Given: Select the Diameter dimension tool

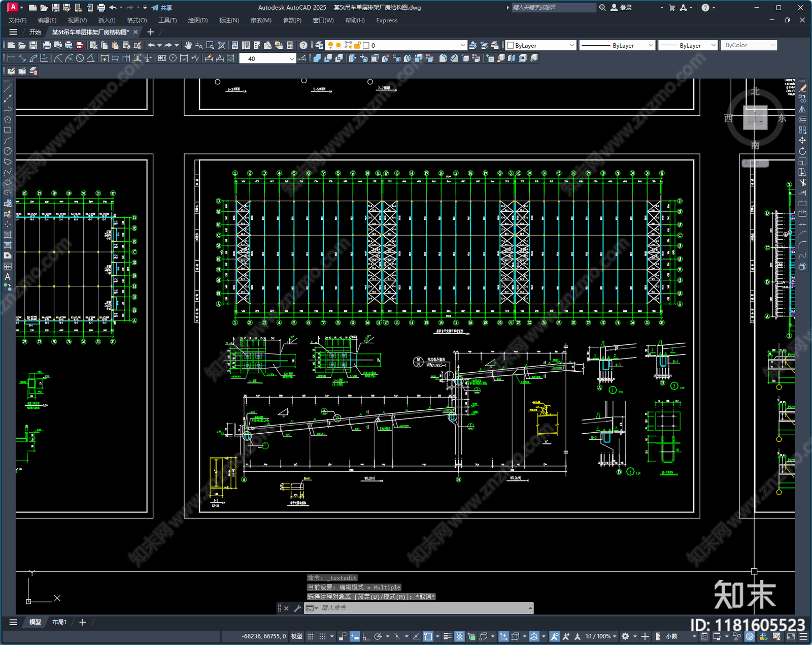Looking at the screenshot, I should click(80, 58).
